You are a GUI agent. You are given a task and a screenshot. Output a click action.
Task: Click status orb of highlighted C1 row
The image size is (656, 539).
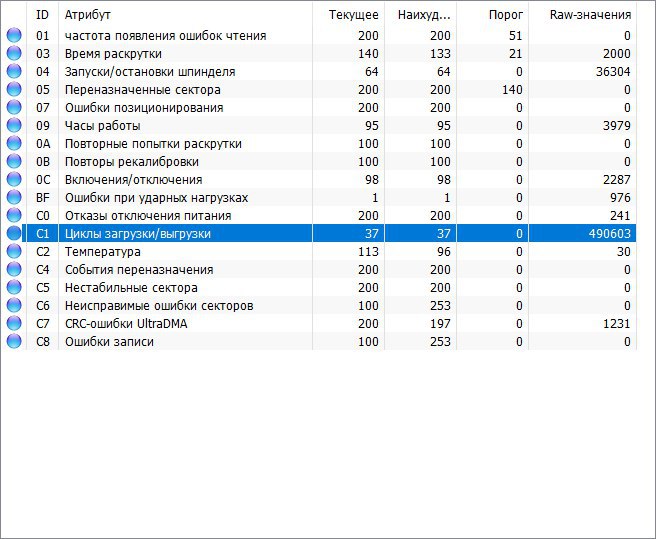pos(14,233)
